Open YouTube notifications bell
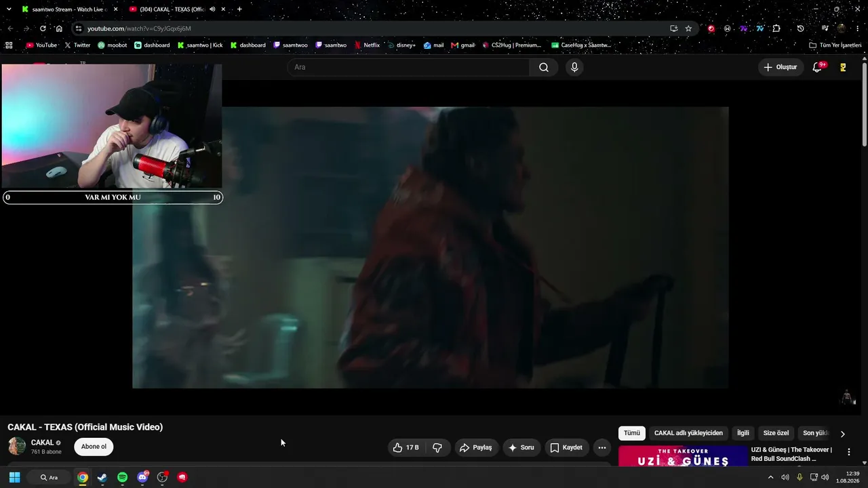Viewport: 868px width, 488px height. click(817, 67)
